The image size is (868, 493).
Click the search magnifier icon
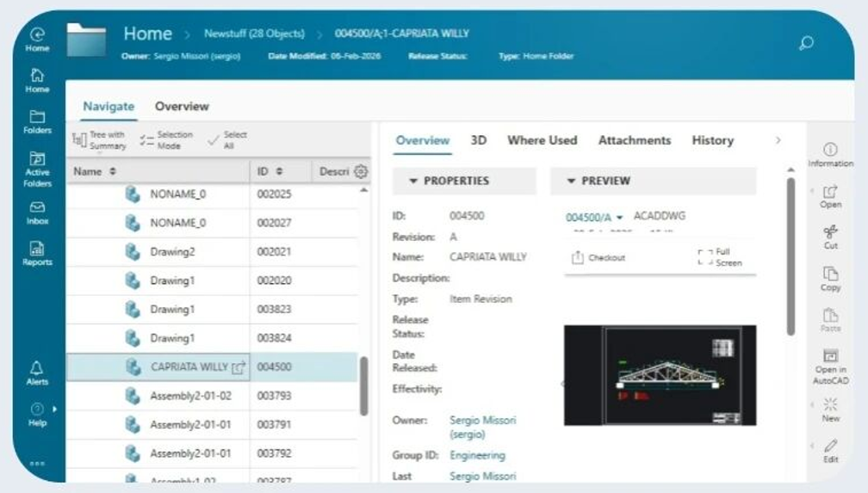806,43
